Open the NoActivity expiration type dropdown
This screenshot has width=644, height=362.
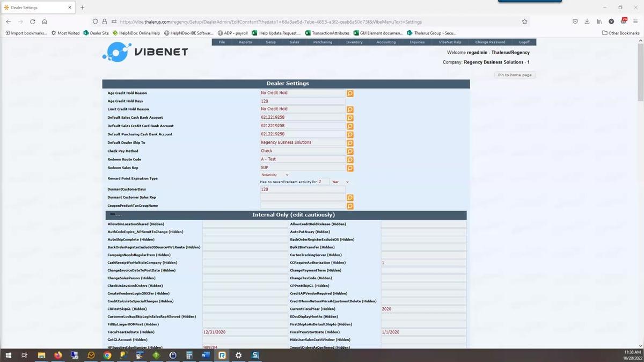(274, 175)
